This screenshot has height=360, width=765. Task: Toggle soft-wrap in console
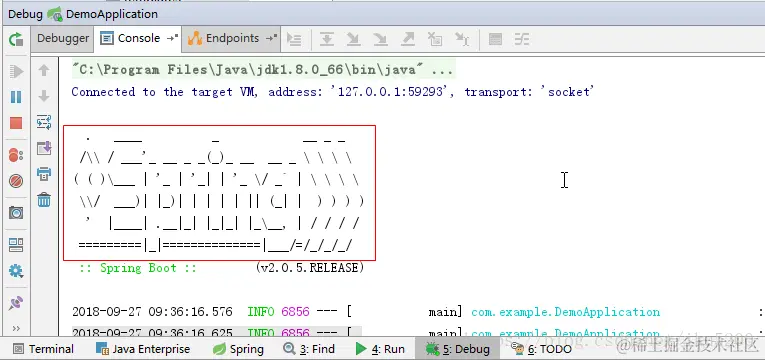pyautogui.click(x=44, y=122)
